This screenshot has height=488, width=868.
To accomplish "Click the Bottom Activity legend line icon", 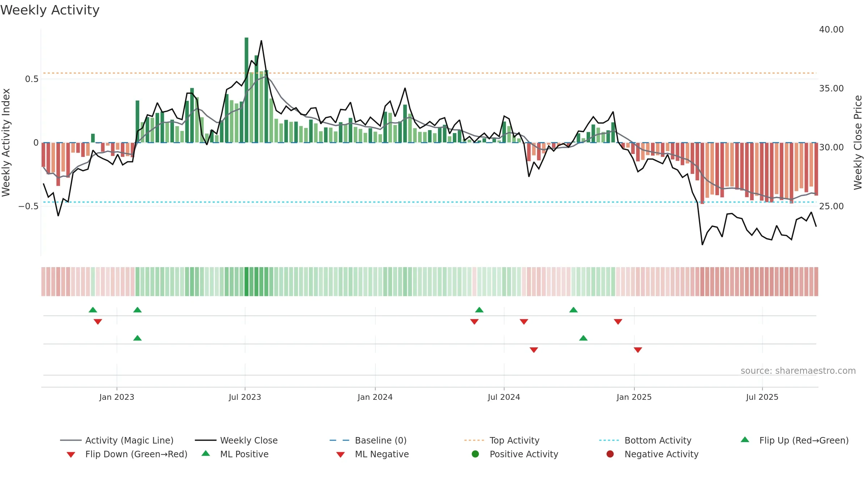I will (x=609, y=440).
